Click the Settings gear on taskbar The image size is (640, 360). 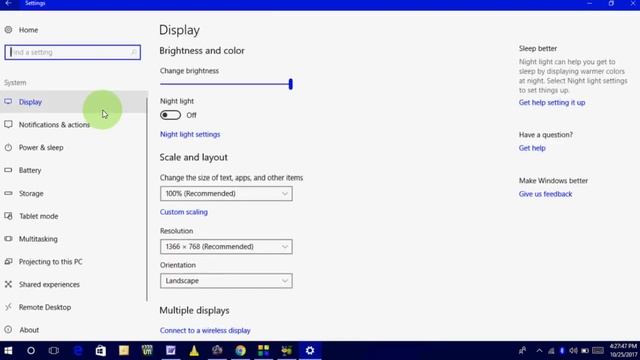point(310,351)
